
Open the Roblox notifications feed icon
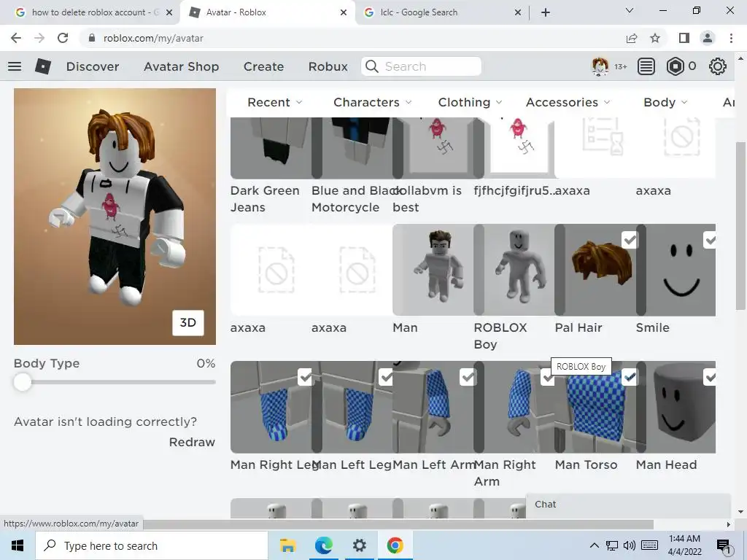coord(646,66)
